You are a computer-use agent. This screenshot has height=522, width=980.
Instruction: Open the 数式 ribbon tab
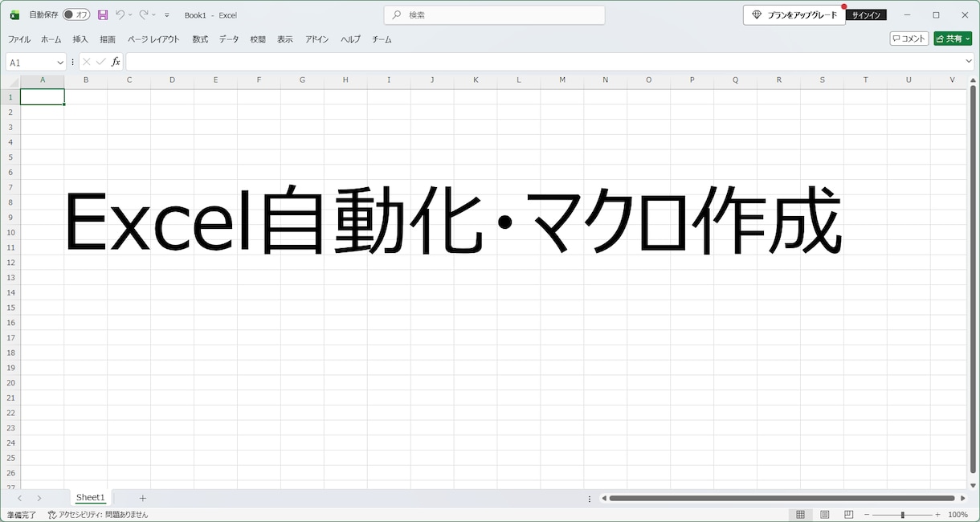[x=200, y=39]
